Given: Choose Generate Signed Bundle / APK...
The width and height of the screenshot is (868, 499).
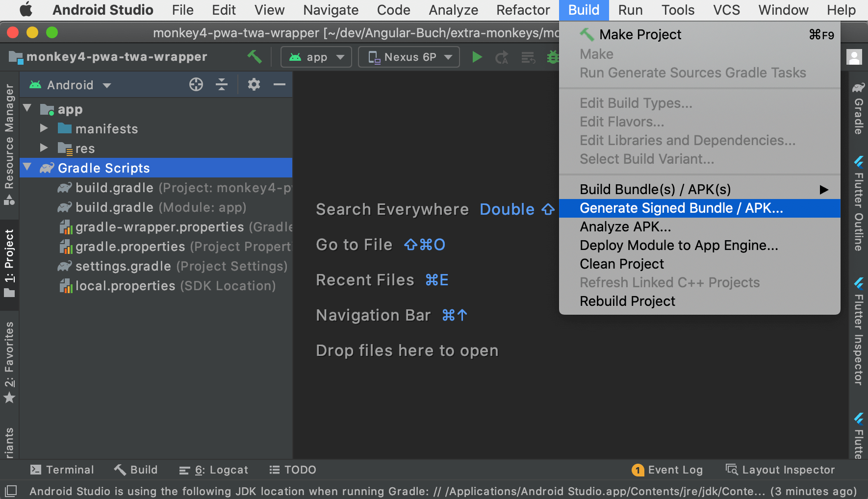Looking at the screenshot, I should click(700, 208).
